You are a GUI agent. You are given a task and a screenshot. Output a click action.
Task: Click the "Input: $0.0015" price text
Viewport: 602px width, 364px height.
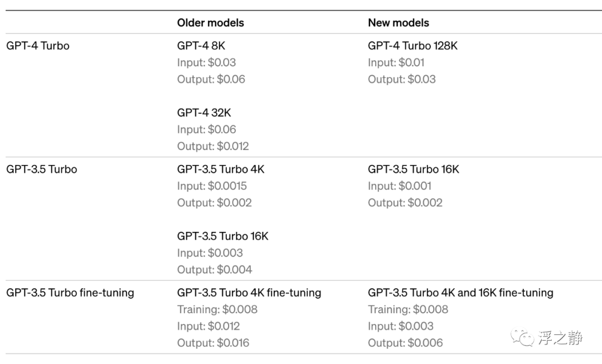[x=212, y=186]
